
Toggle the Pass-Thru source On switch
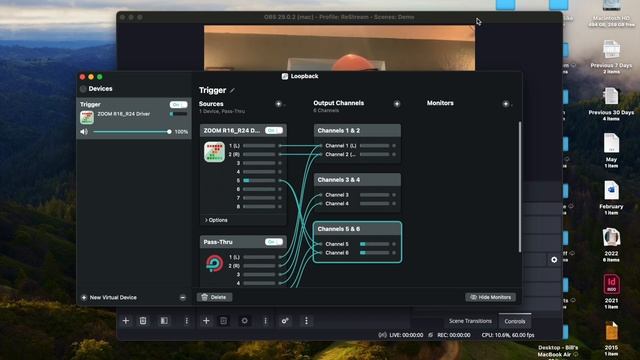pos(273,242)
